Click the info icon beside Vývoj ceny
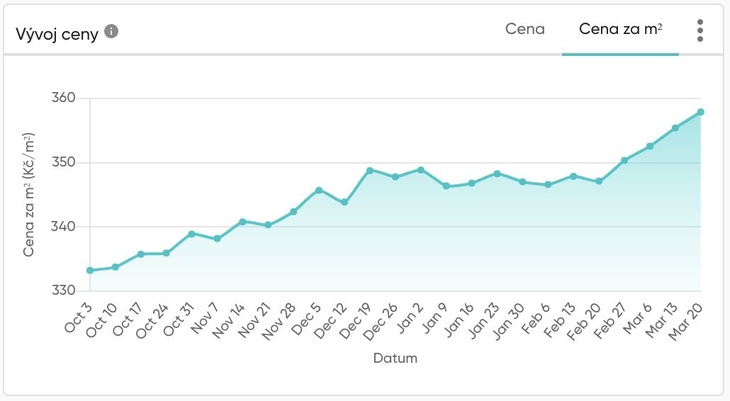Screen dimensions: 730x401 [111, 32]
